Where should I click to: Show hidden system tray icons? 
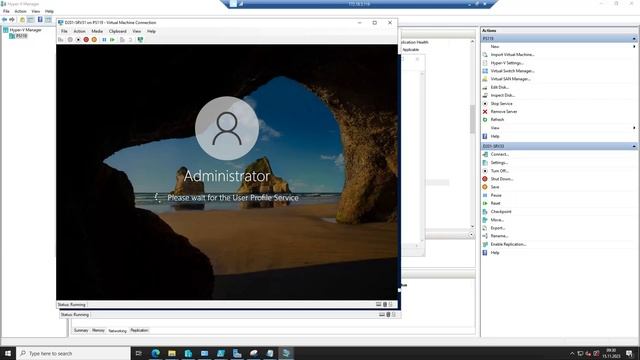[x=572, y=353]
